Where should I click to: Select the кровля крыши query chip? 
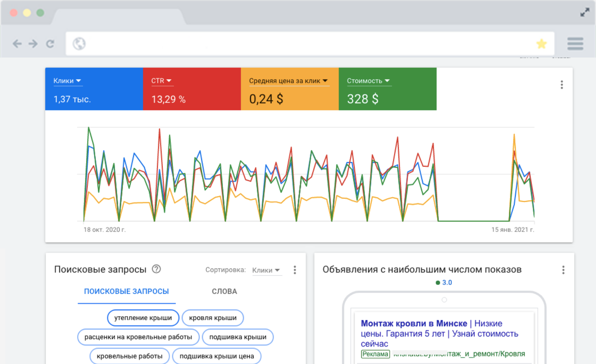[x=213, y=318]
